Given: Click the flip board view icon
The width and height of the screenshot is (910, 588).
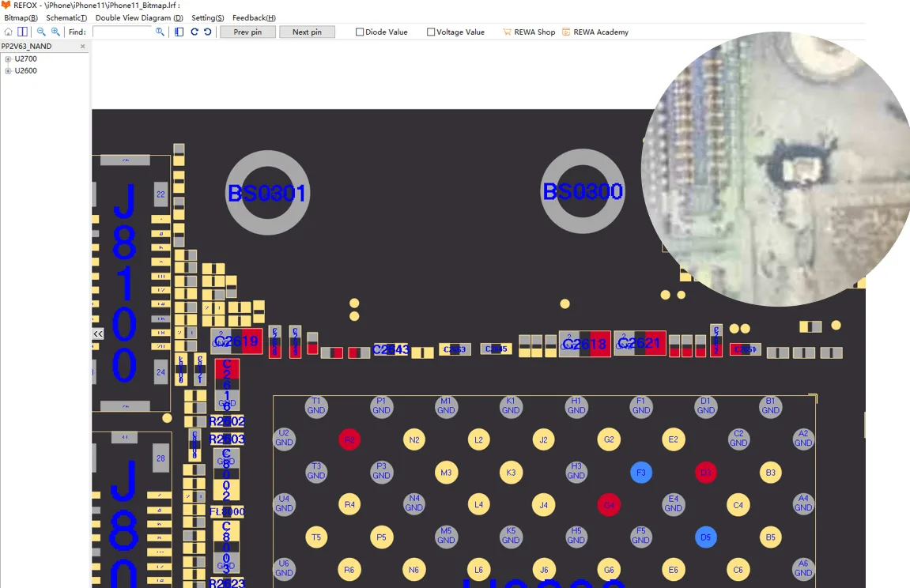Looking at the screenshot, I should pyautogui.click(x=179, y=32).
